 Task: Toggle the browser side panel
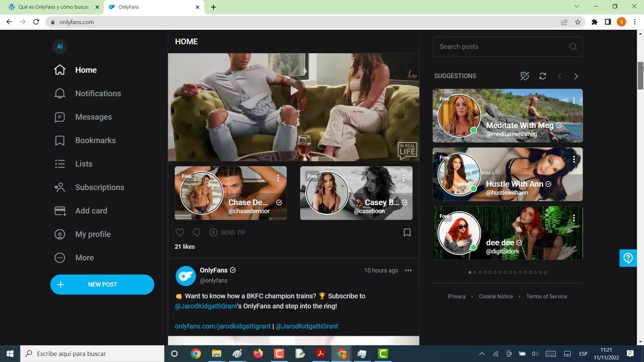pyautogui.click(x=608, y=22)
